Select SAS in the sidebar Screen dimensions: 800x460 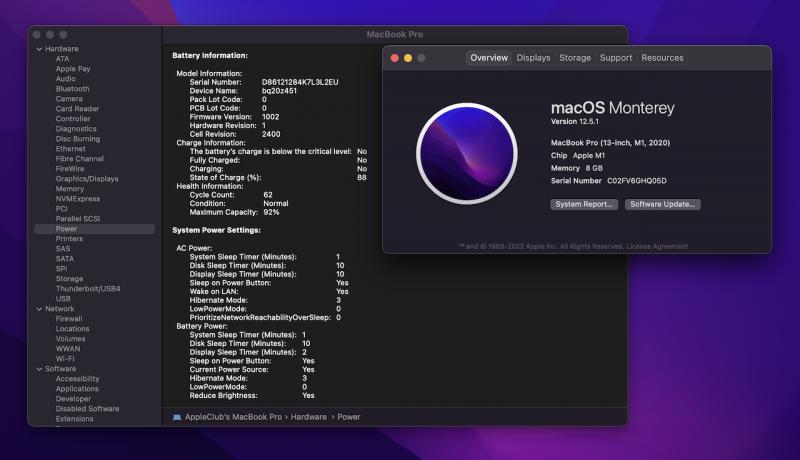pyautogui.click(x=63, y=249)
